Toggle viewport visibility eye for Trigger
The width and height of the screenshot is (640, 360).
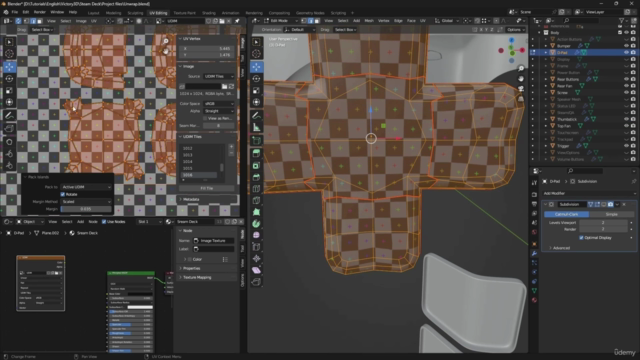click(x=627, y=146)
